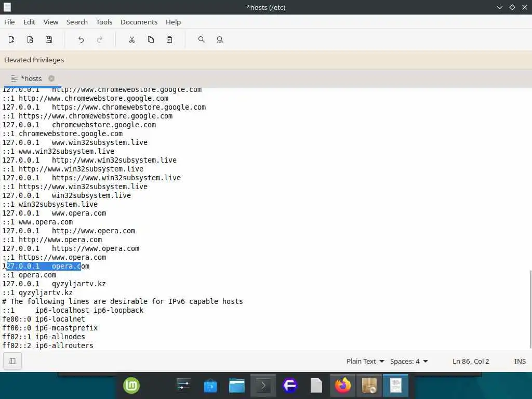Click line '::1 win32subsystem.live'
Viewport: 532px width, 399px height.
click(x=50, y=204)
